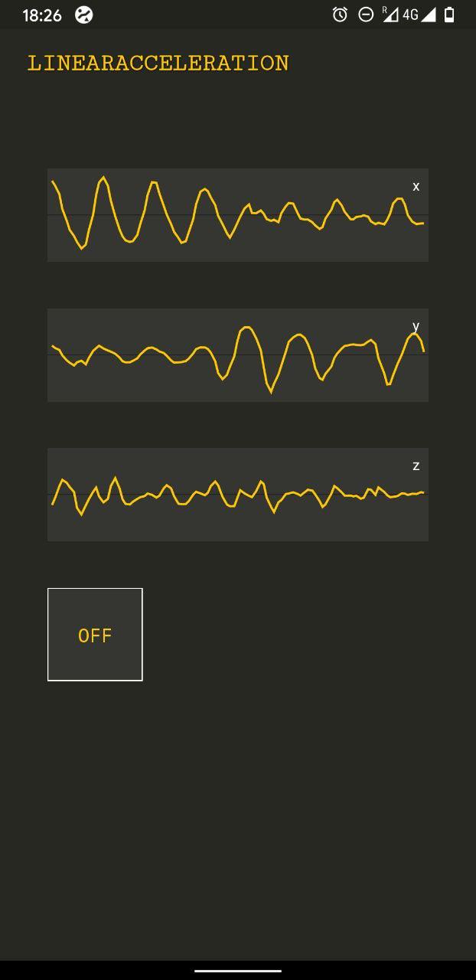Select the y-axis acceleration graph
Viewport: 476px width, 980px height.
[237, 355]
